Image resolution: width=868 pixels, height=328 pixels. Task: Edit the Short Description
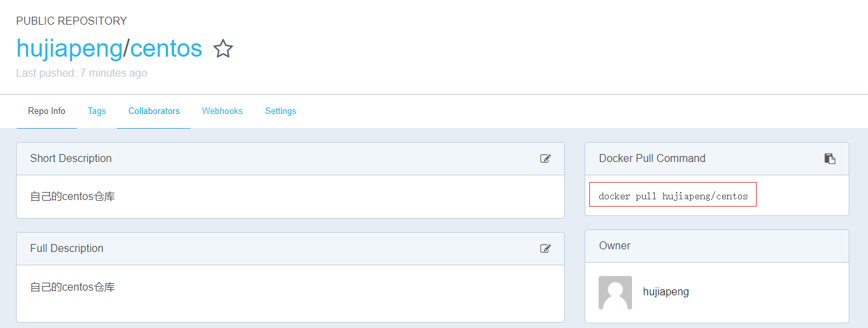pos(545,159)
